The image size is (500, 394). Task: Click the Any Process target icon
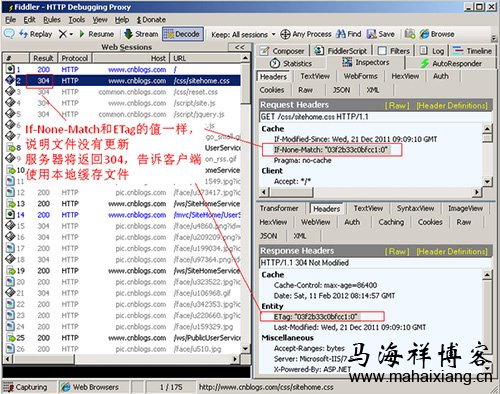[x=285, y=34]
